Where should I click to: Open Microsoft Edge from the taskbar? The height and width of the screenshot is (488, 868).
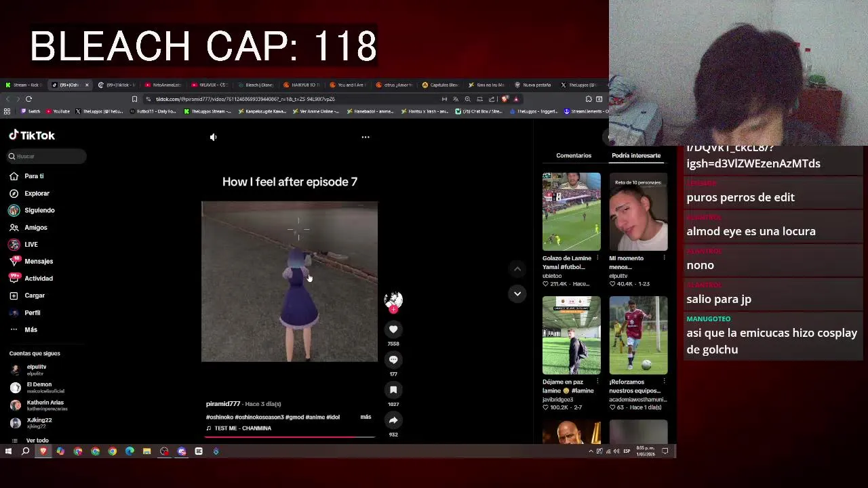[x=130, y=451]
